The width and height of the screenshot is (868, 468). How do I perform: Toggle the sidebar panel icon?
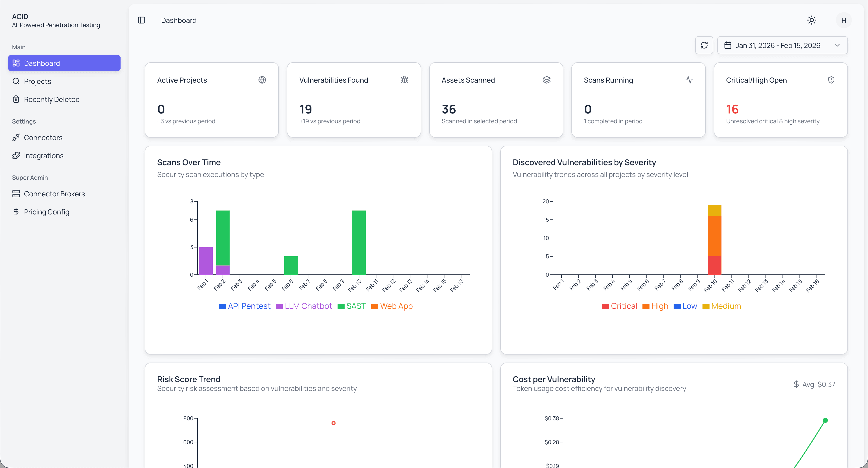141,20
